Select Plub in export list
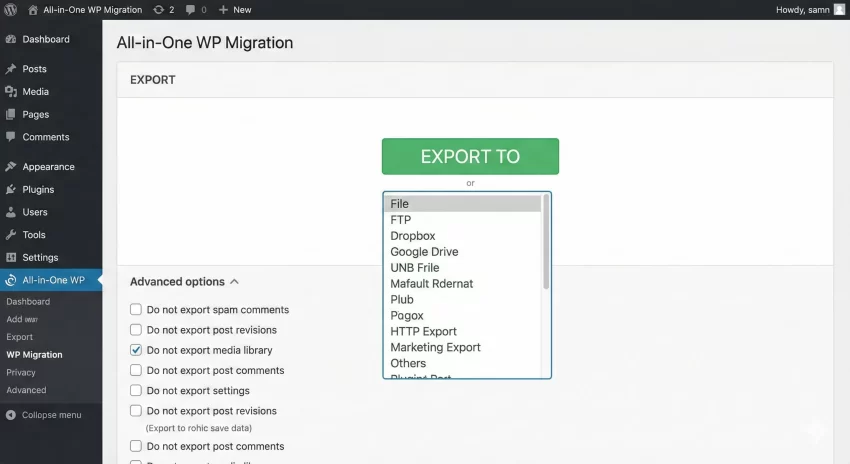This screenshot has width=850, height=464. [462, 299]
